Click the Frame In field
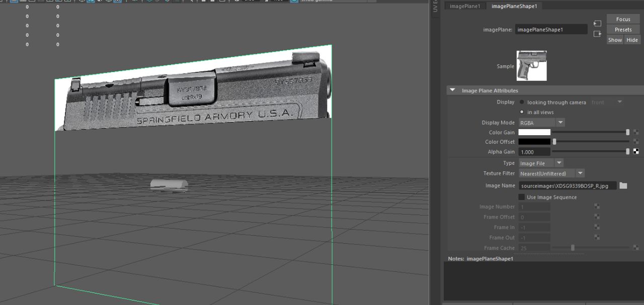 coord(534,228)
